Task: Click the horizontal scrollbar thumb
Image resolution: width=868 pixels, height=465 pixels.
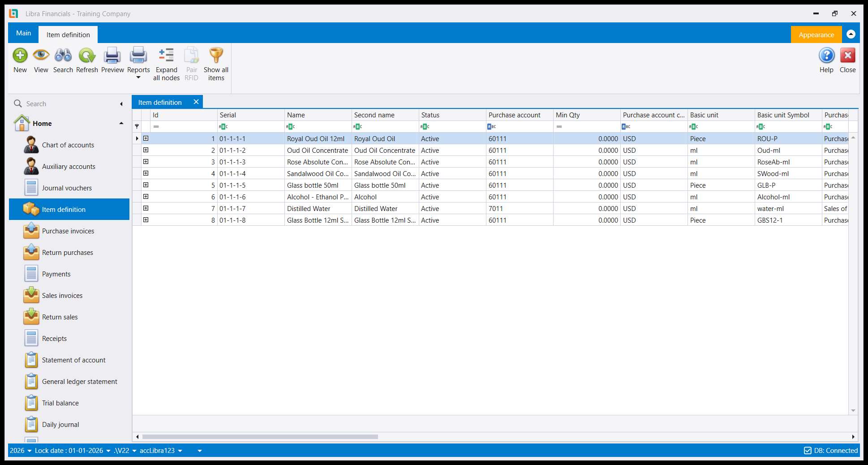Action: (x=260, y=437)
